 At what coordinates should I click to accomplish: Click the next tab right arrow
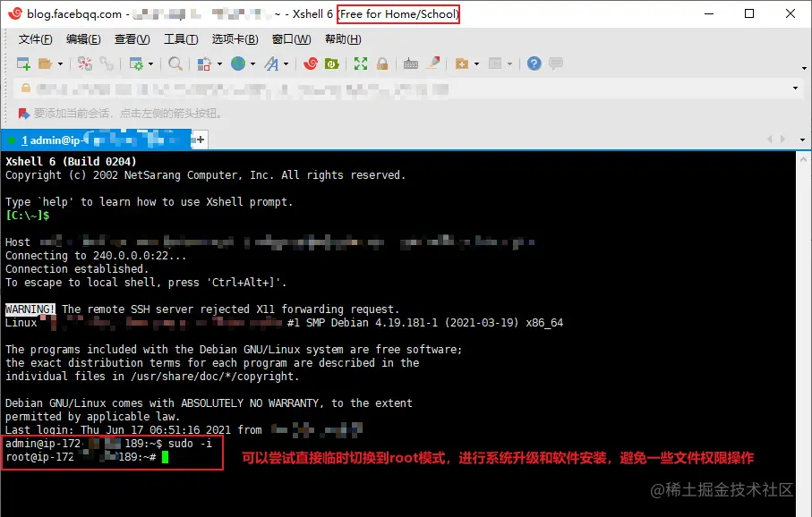(x=782, y=140)
